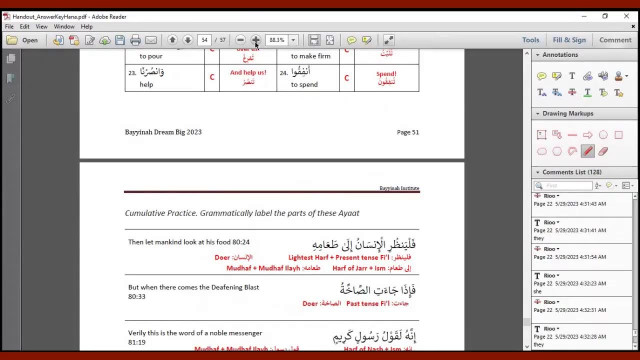Click the cloud upload icon
The height and width of the screenshot is (360, 640).
pos(105,40)
